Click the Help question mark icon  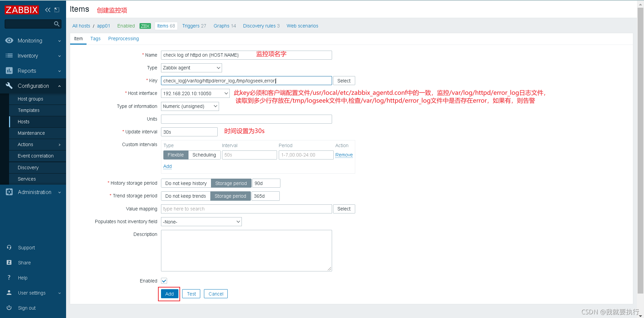point(9,278)
